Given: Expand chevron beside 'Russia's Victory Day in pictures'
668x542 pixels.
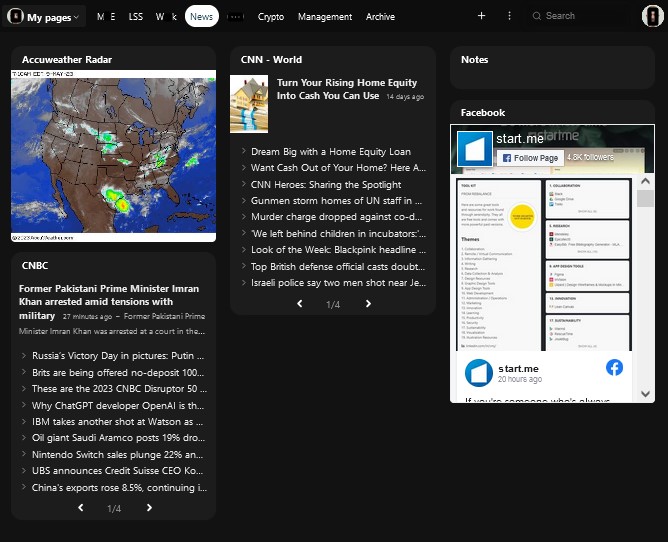Looking at the screenshot, I should (24, 355).
